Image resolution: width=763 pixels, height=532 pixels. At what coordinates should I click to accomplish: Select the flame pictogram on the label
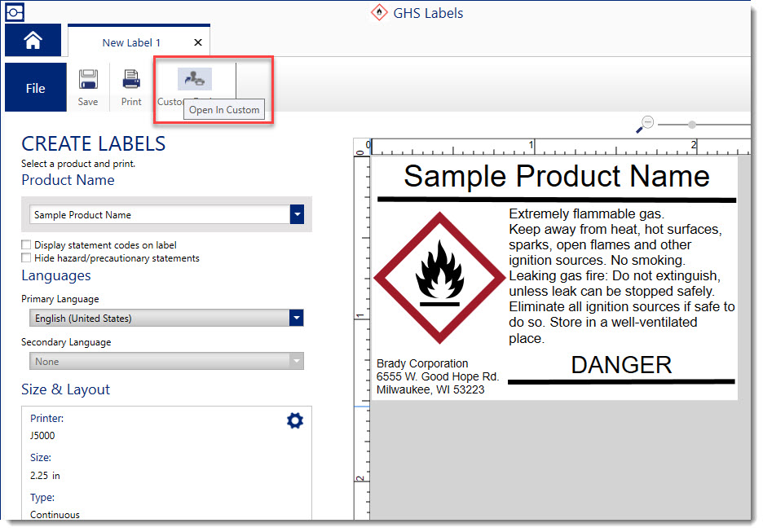click(439, 277)
